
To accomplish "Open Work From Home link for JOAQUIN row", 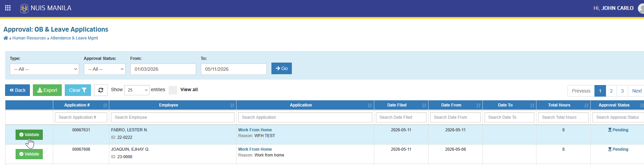I will 255,149.
